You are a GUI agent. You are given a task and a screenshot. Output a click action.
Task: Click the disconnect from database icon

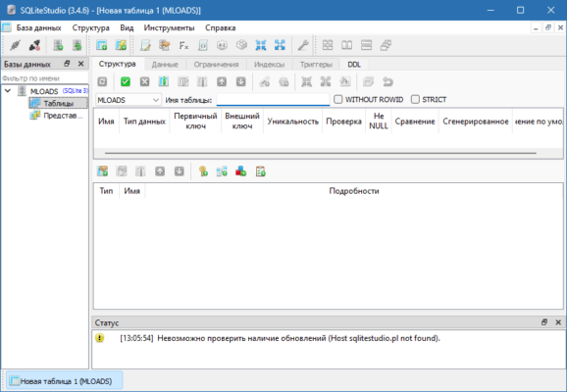34,45
